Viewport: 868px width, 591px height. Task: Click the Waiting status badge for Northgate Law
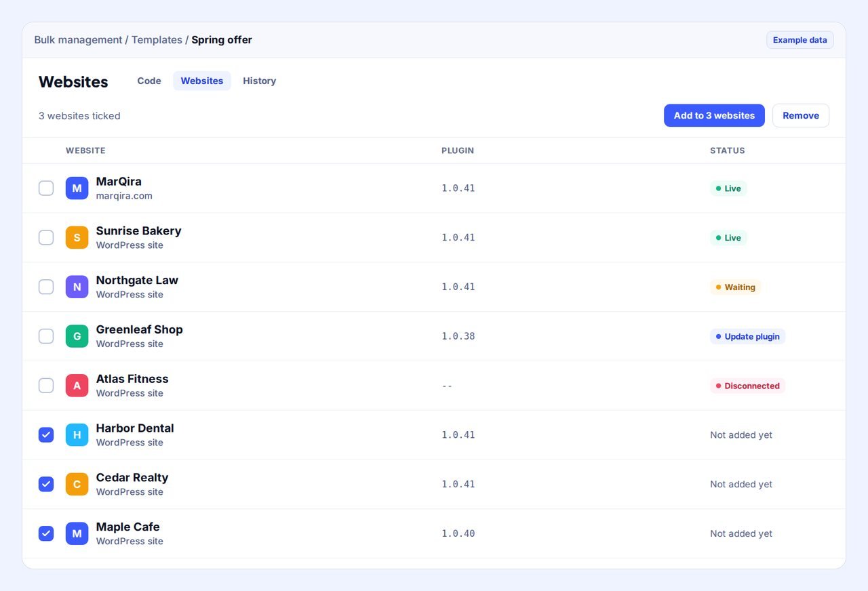735,287
